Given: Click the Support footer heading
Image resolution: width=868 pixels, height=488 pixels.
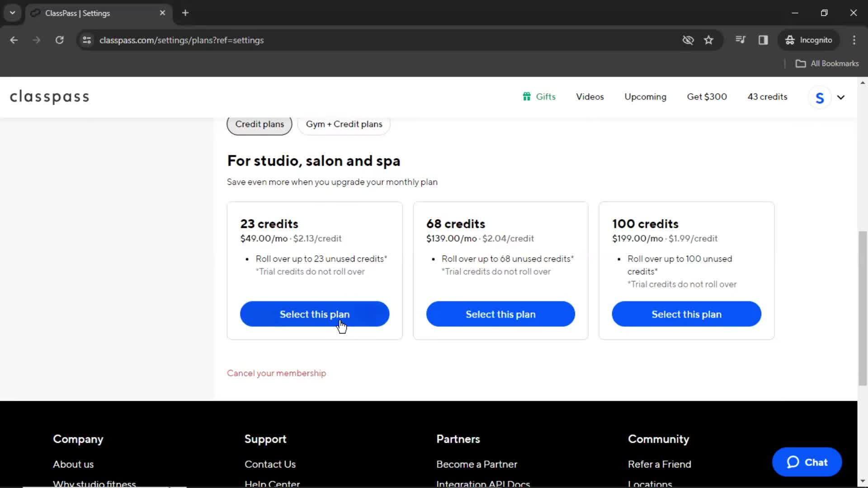Looking at the screenshot, I should 265,439.
